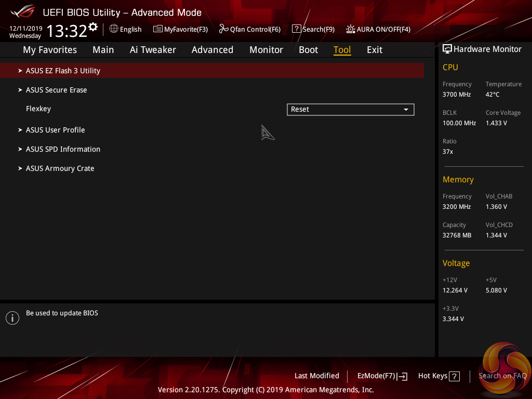Viewport: 532px width, 399px height.
Task: Expand ASUS EZ Flash 3 Utility arrow
Action: (20, 71)
